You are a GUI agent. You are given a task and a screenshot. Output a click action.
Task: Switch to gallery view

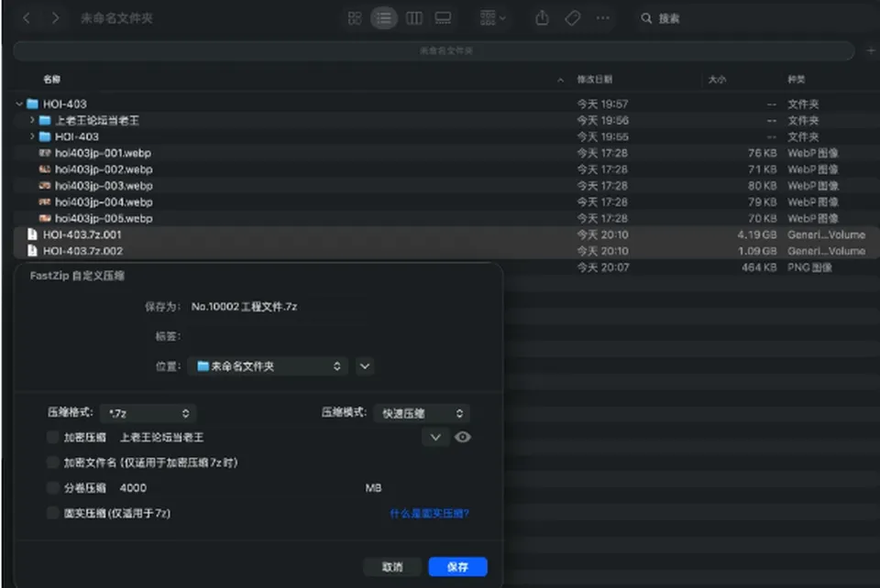[x=444, y=18]
